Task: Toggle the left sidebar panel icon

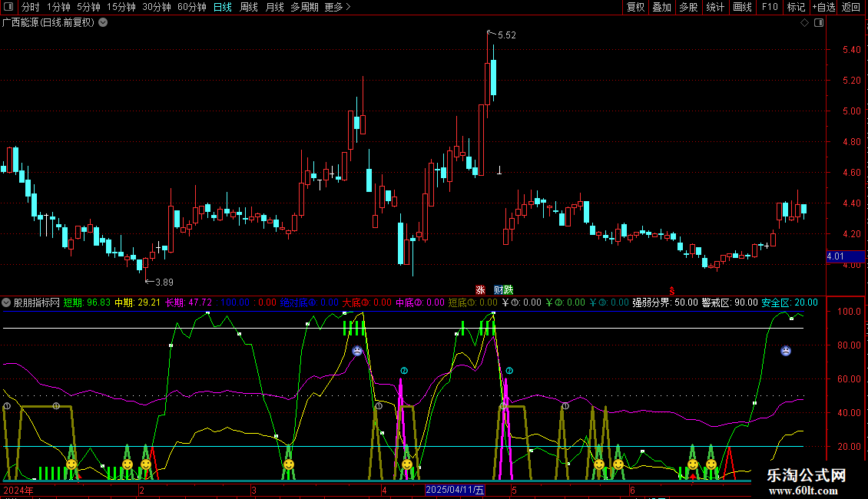Action: point(8,8)
